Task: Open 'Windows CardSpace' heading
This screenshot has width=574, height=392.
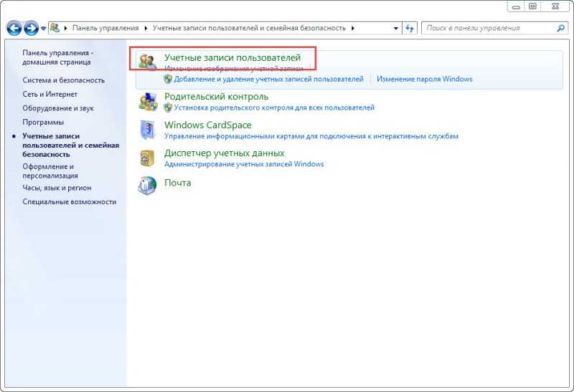Action: [x=207, y=125]
